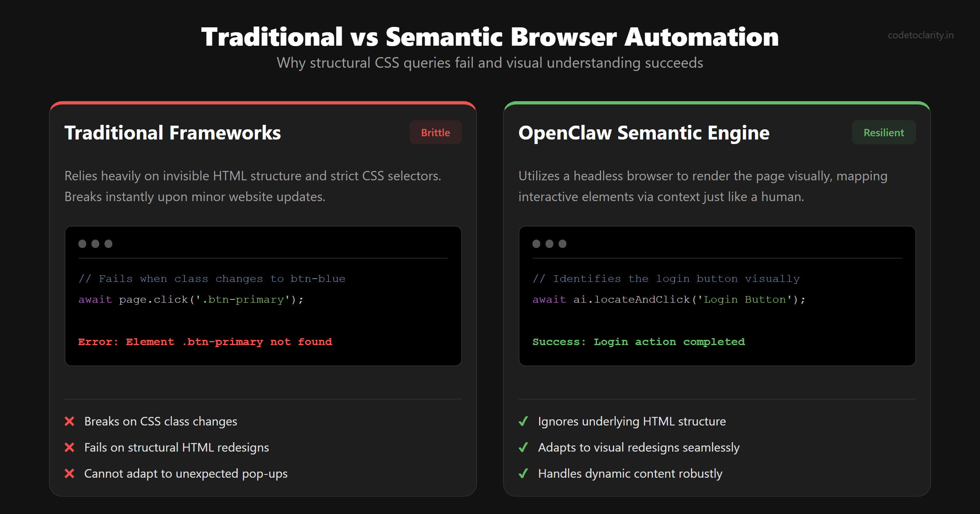Click the main title 'Traditional vs Semantic Browser Automation'
Screen dimensions: 980x514
[x=490, y=37]
